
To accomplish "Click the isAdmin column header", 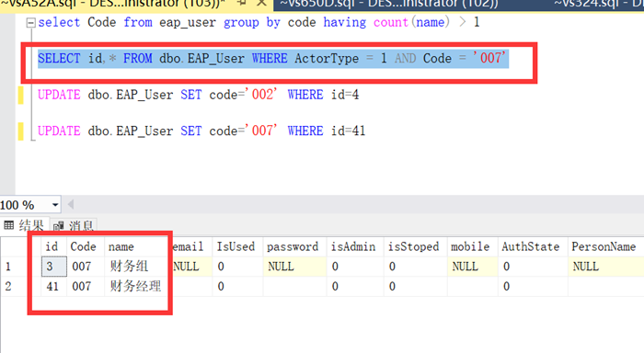I will [355, 246].
